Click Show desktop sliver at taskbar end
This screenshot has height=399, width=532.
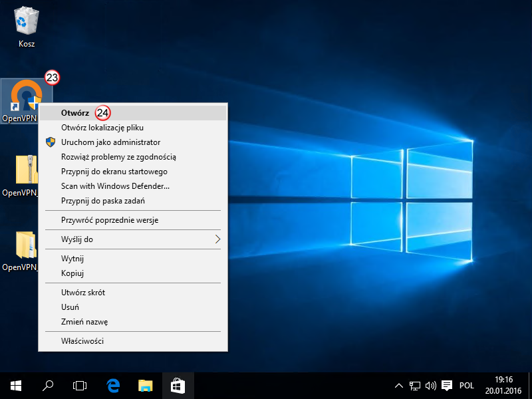coord(530,386)
